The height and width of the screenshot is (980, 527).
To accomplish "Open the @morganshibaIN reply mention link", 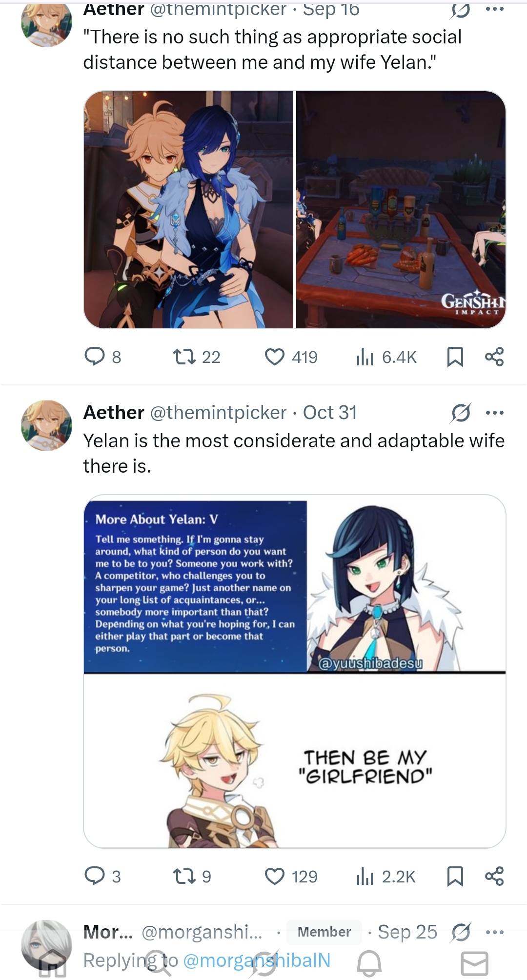I will [x=257, y=960].
